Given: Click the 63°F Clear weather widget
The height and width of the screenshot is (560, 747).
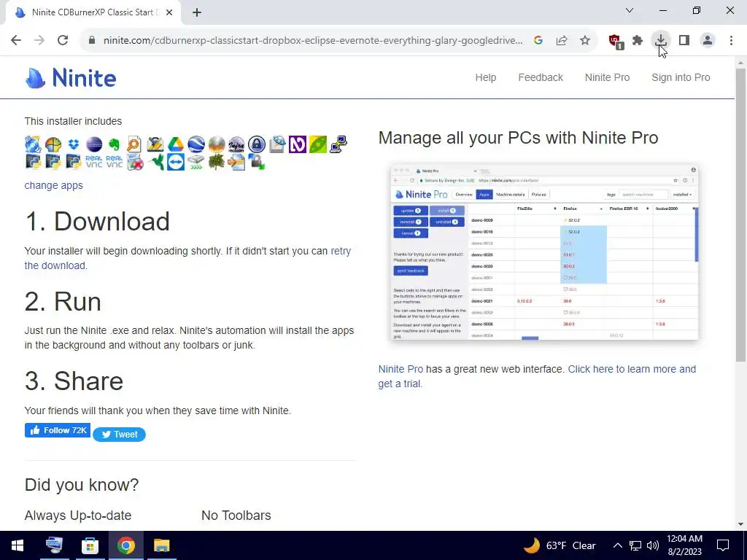Looking at the screenshot, I should pos(560,545).
